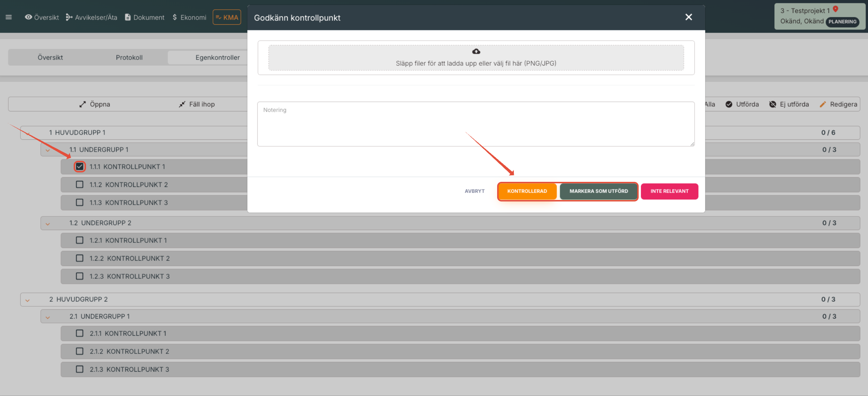Tick the 2.1.3 Kontrollpunkt 3 checkbox
868x396 pixels.
[79, 369]
